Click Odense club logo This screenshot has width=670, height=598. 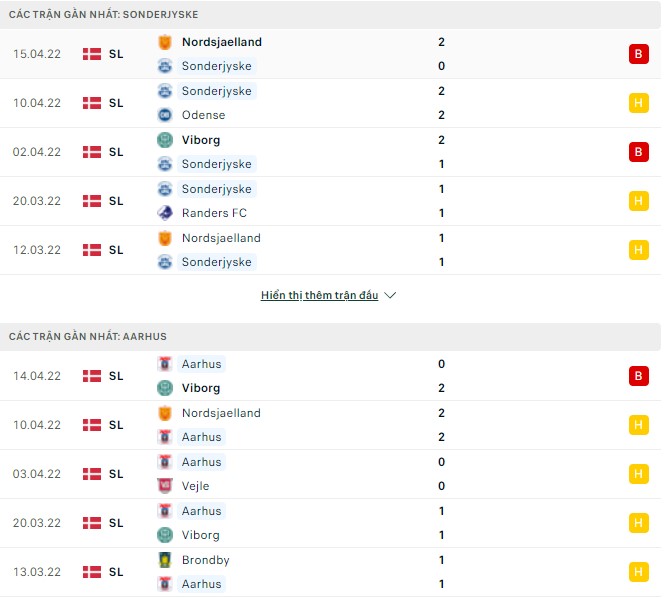165,115
